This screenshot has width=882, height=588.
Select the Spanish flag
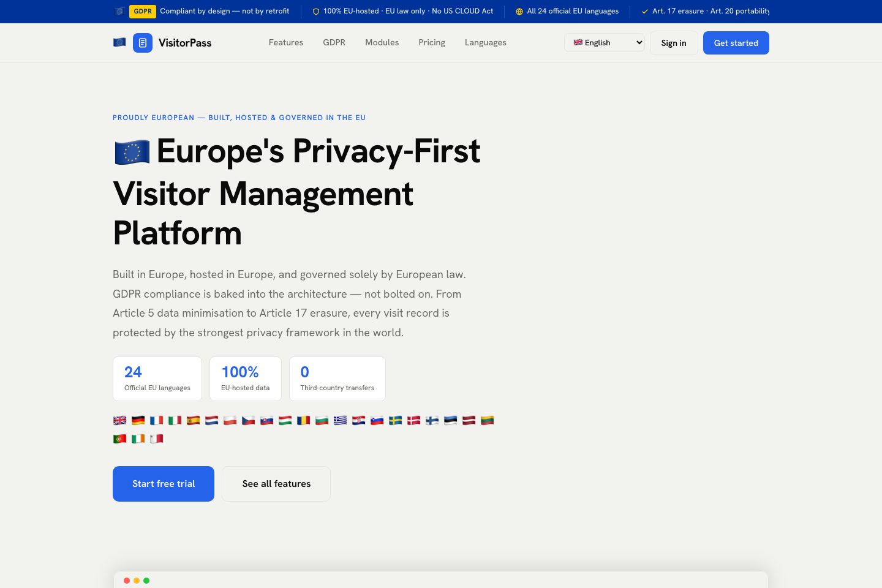click(194, 420)
